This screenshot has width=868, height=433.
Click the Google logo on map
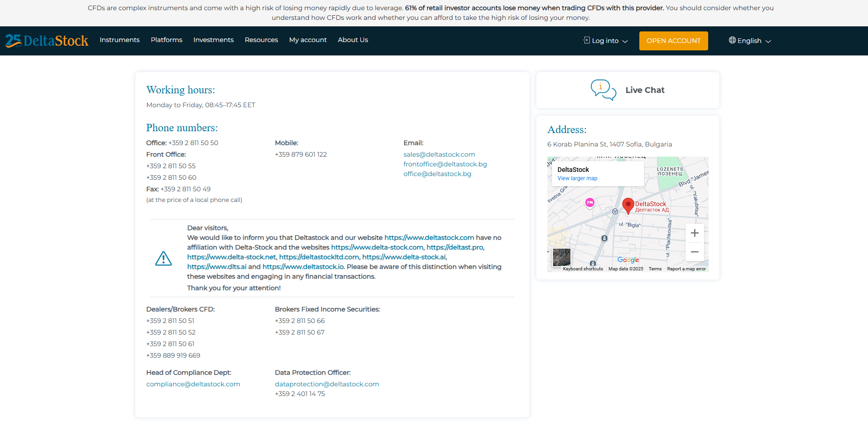(628, 260)
